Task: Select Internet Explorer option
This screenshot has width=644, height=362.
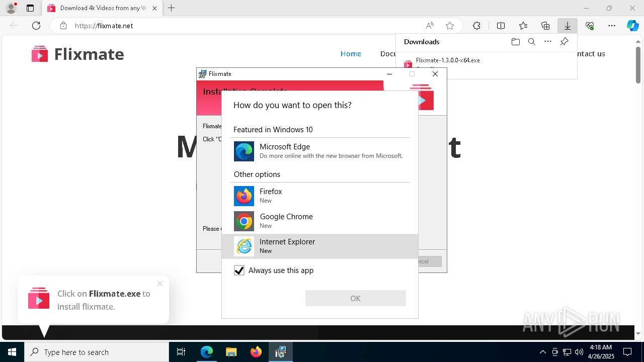Action: (x=320, y=246)
